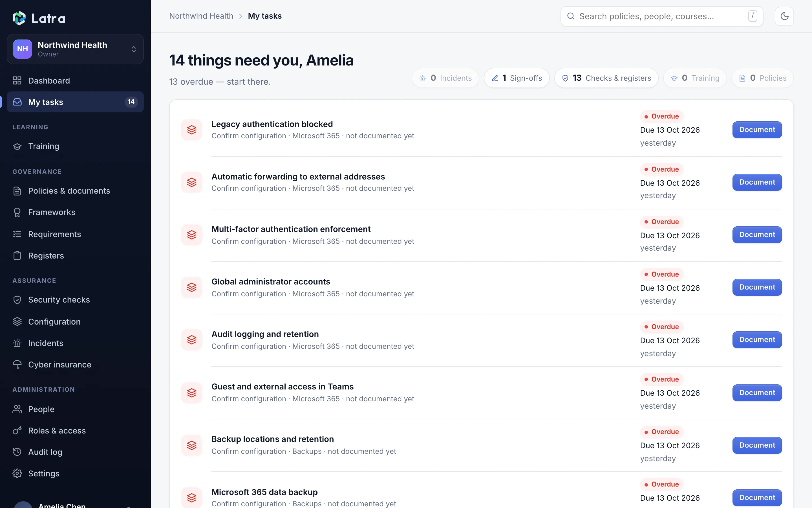Screen dimensions: 812x508
Task: Click the search policies input field
Action: (x=662, y=16)
